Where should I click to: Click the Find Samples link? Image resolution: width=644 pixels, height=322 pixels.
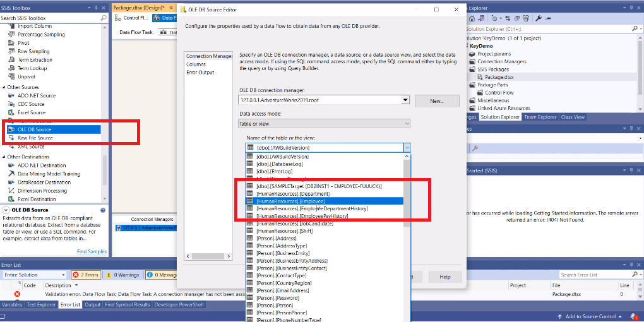coord(92,252)
